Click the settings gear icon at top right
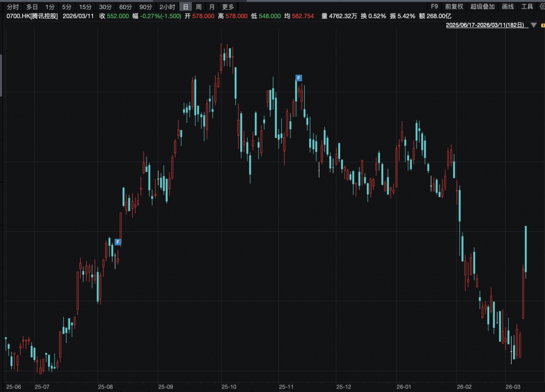545x392 pixels. tap(541, 7)
